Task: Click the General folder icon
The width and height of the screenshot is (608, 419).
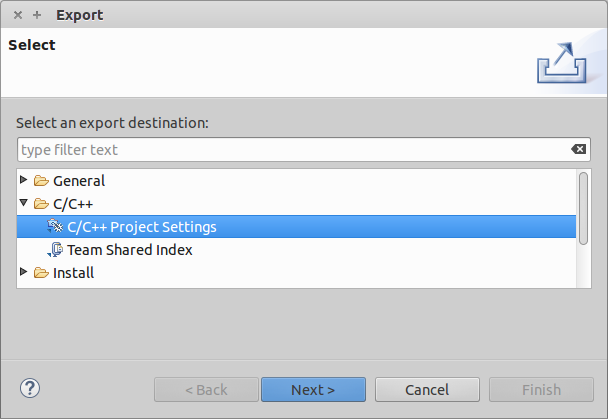Action: [41, 181]
